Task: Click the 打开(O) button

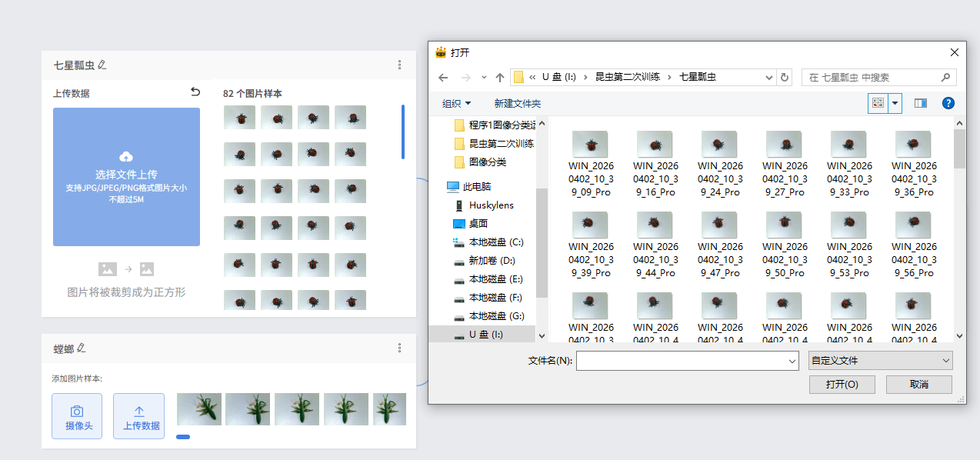Action: pos(842,385)
